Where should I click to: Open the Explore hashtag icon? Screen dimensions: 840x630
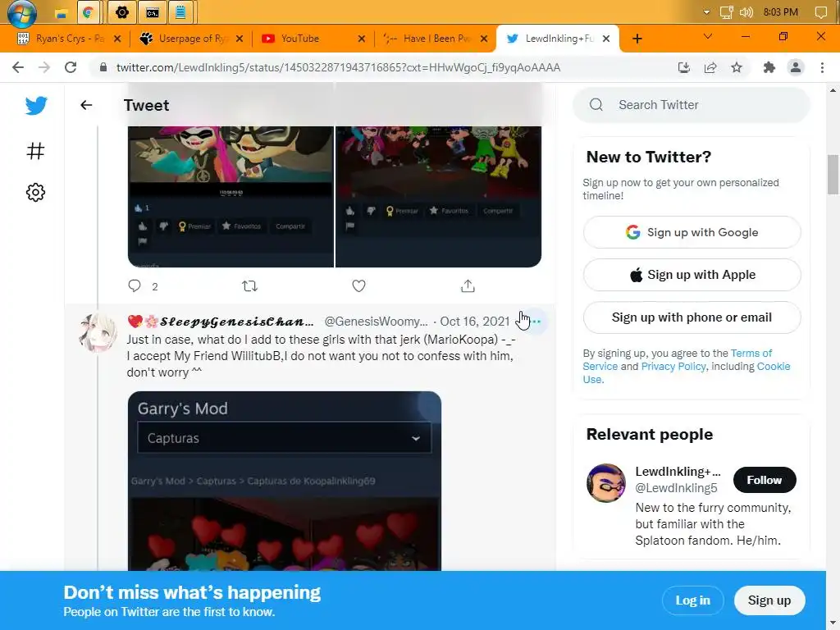pos(35,151)
